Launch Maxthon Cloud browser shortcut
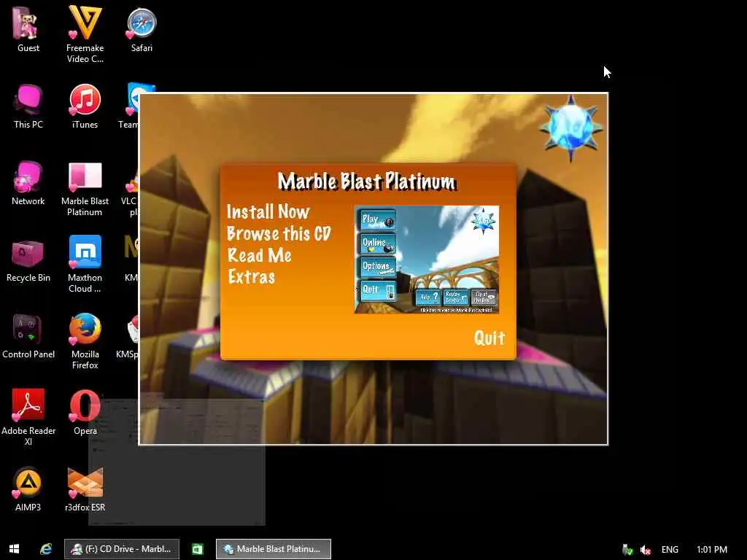Viewport: 747px width, 560px height. 85,264
